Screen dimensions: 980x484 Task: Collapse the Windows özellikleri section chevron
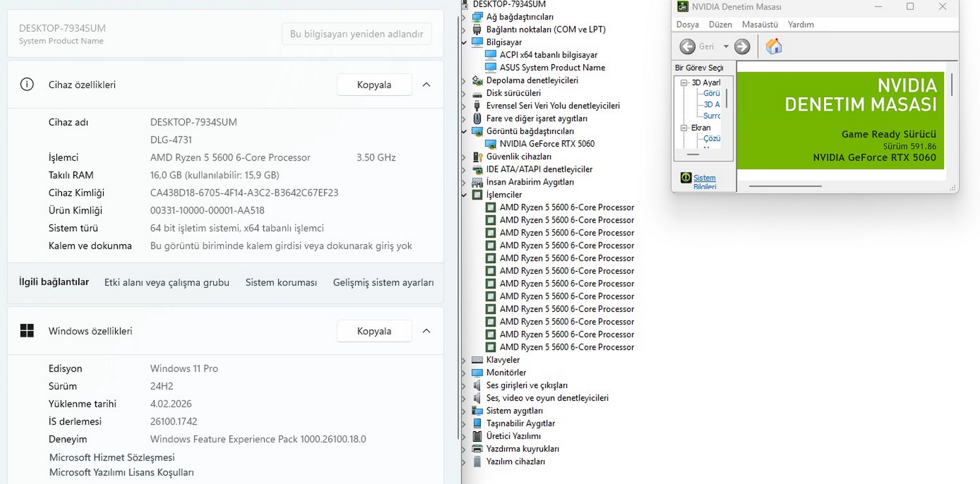(426, 331)
